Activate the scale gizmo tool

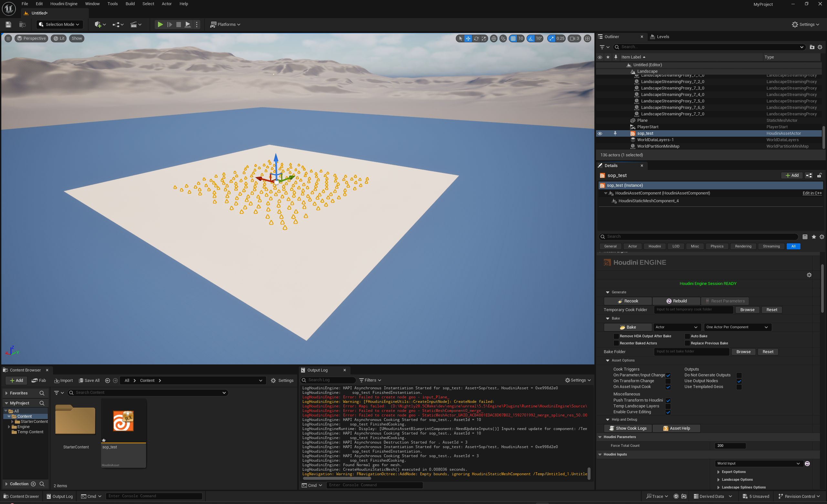coord(484,38)
